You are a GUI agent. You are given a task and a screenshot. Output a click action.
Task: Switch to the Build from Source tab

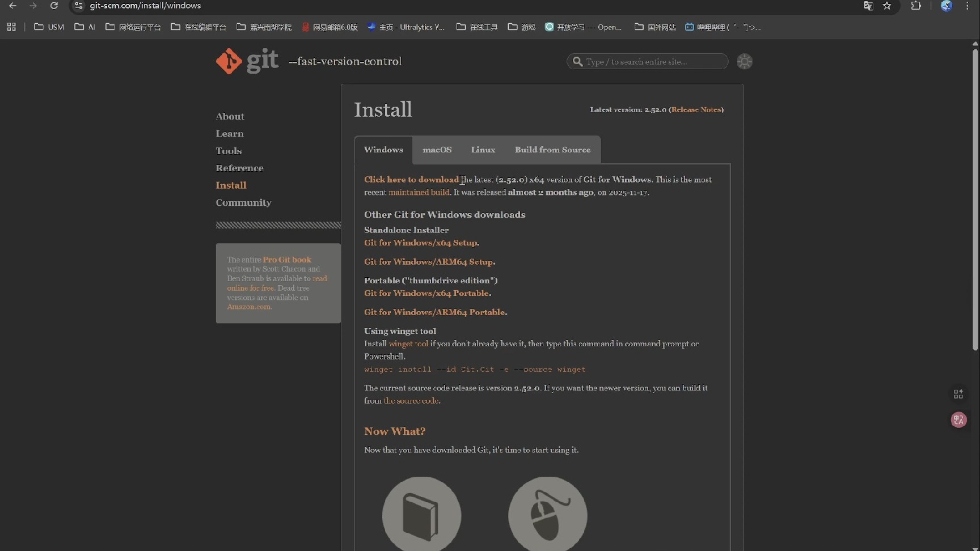coord(552,150)
